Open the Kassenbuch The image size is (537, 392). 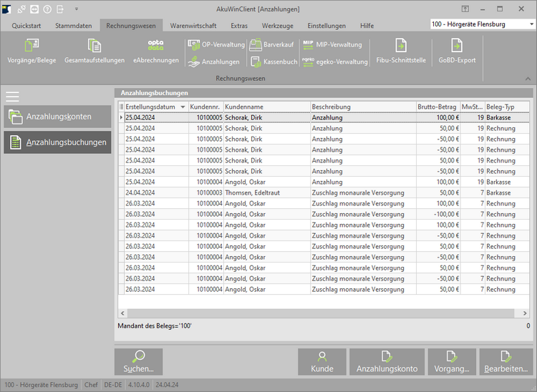click(x=273, y=62)
